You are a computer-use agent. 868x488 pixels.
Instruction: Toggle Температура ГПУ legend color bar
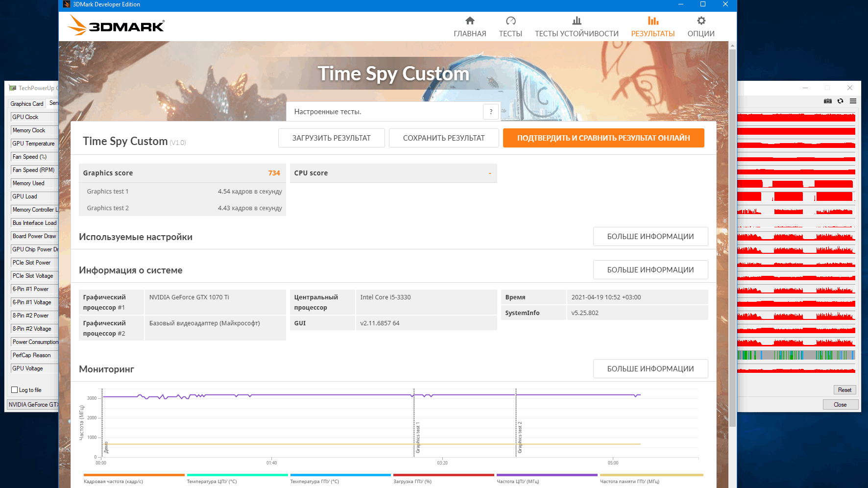(x=341, y=475)
